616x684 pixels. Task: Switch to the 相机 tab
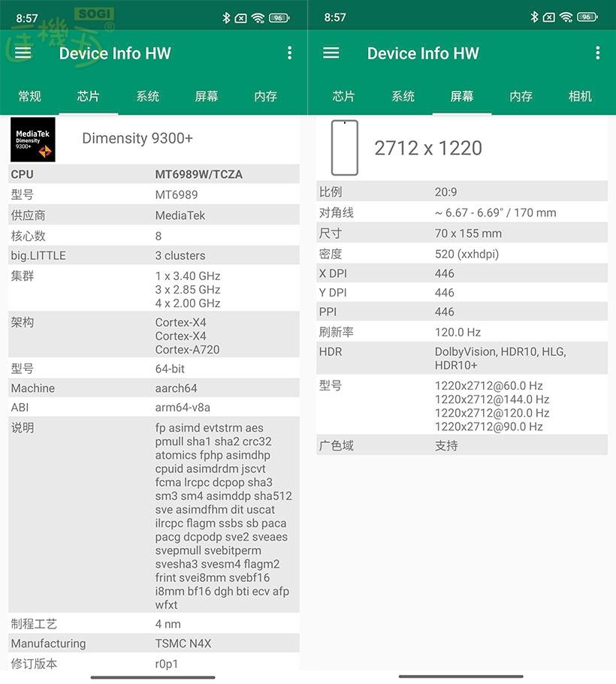(580, 96)
